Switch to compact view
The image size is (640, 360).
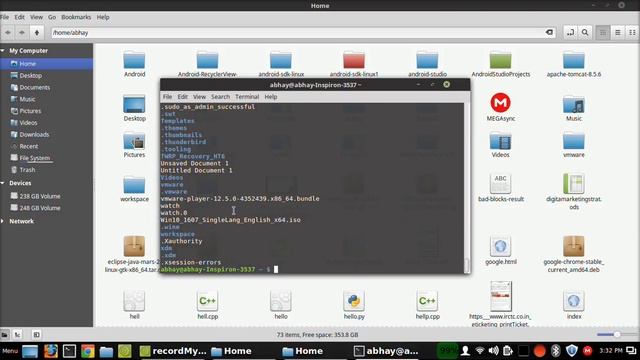pos(632,33)
